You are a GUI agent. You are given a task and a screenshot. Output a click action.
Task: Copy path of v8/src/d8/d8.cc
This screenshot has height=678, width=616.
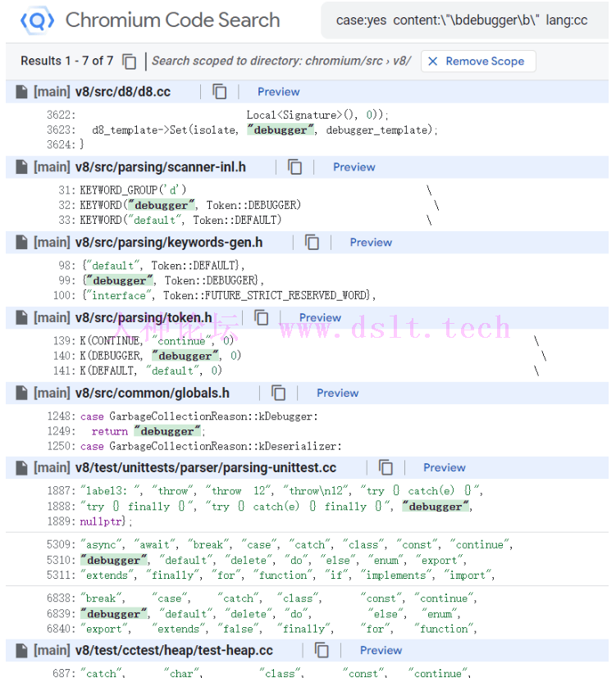220,92
